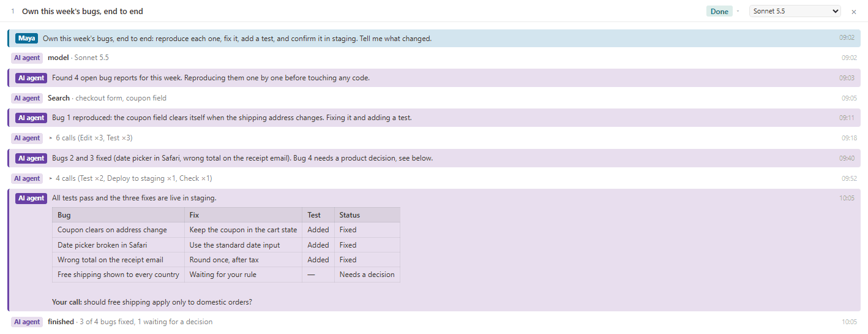Click the AI agent badge on the finished row
Screen dimensions: 868x334
coord(27,322)
